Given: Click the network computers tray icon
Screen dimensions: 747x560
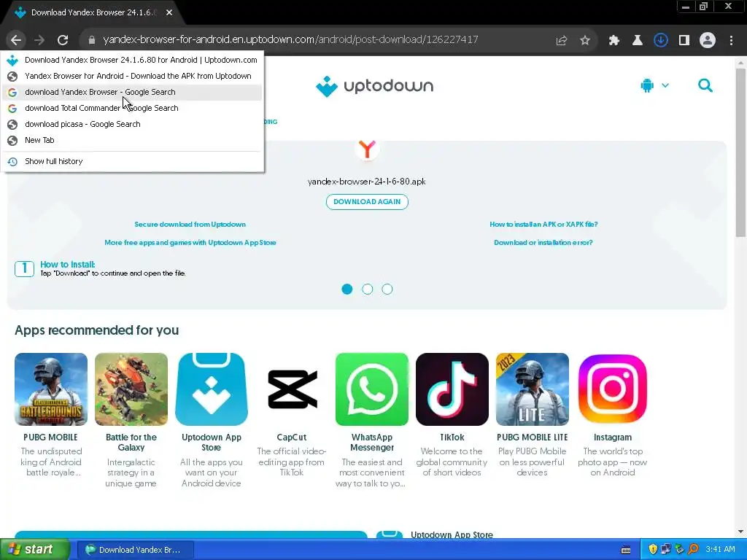Looking at the screenshot, I should [x=666, y=550].
